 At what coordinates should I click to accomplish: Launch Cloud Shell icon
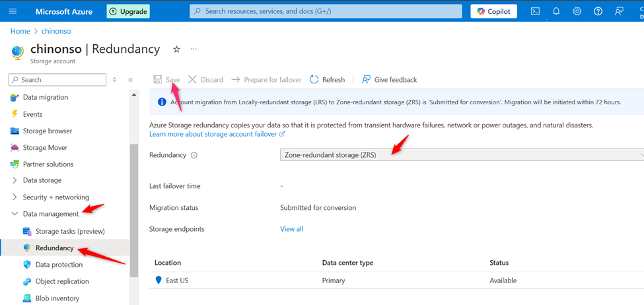click(x=535, y=11)
